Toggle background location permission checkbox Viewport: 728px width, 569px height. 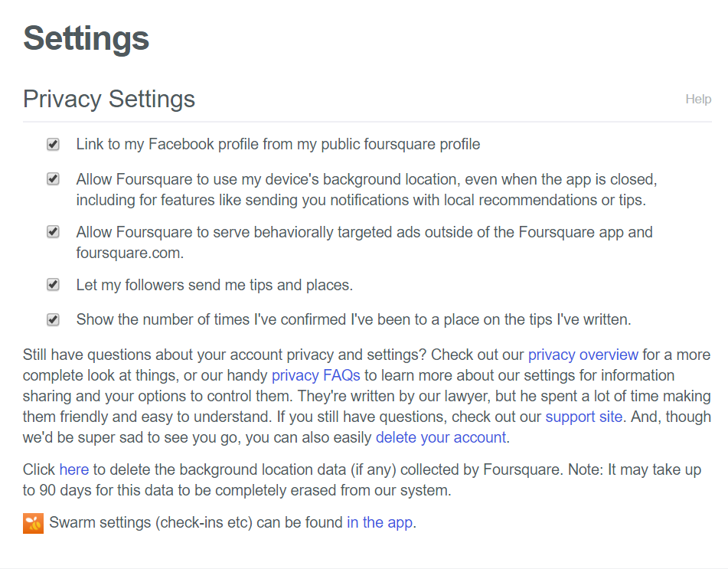tap(53, 179)
